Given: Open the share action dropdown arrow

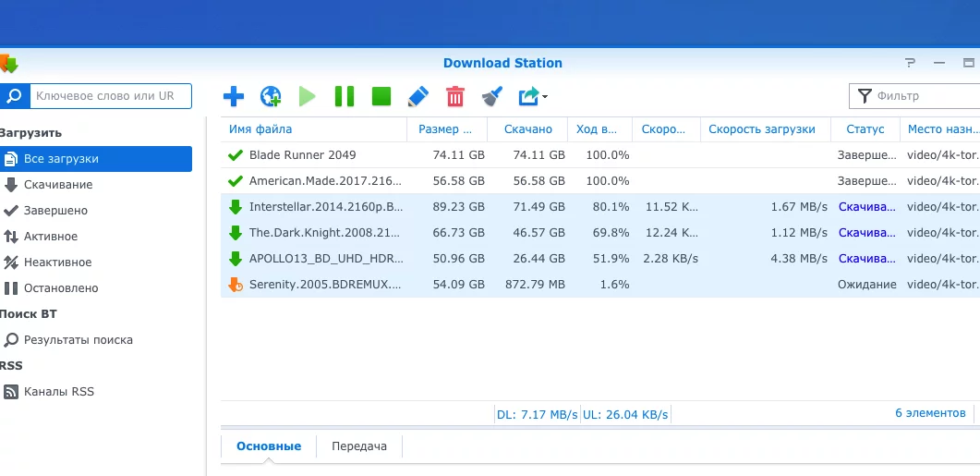Looking at the screenshot, I should click(x=545, y=97).
